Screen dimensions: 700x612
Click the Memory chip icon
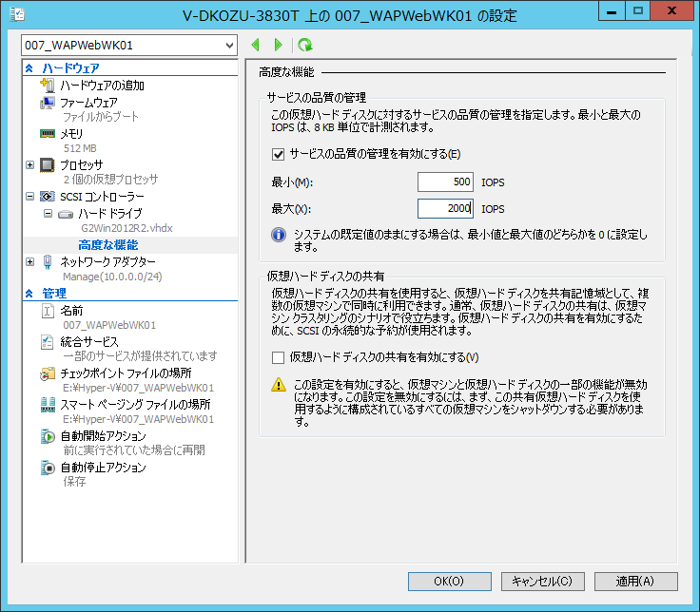tap(48, 133)
